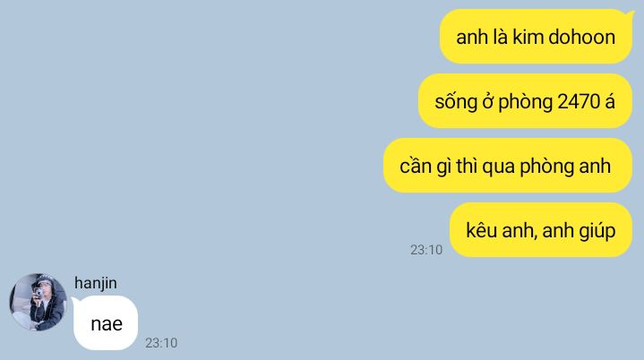Click the word "kêu" in the fourth bubble
This screenshot has height=360, width=644.
(481, 230)
